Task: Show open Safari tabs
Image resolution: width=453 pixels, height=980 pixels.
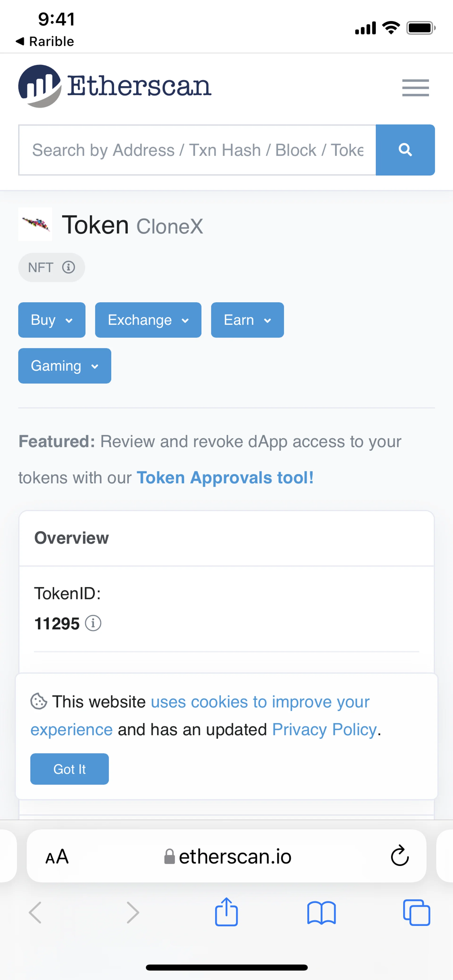Action: (x=416, y=912)
